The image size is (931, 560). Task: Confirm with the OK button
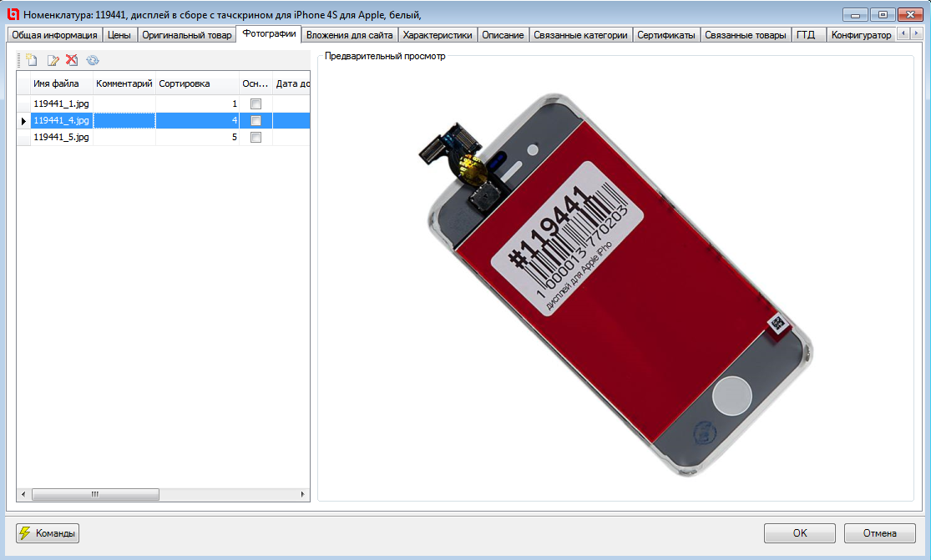[800, 532]
